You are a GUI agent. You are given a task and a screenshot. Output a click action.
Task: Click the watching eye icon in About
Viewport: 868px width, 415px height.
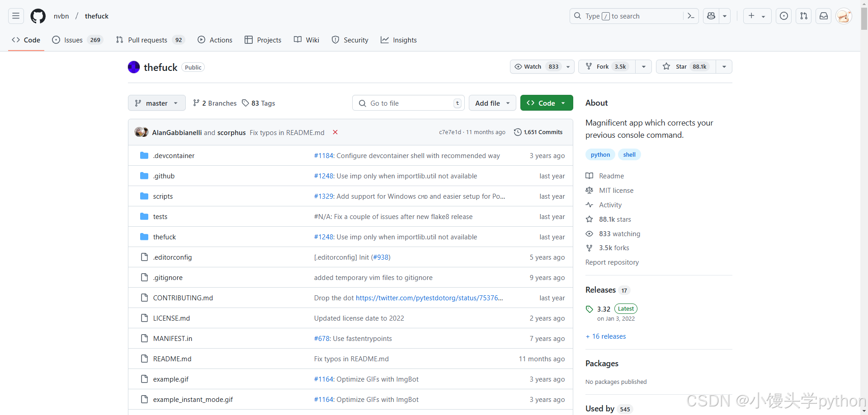point(590,233)
